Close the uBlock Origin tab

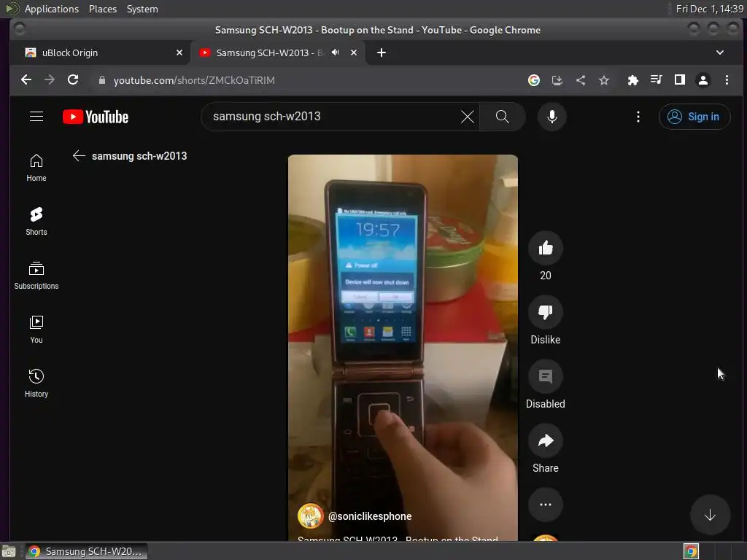point(179,52)
